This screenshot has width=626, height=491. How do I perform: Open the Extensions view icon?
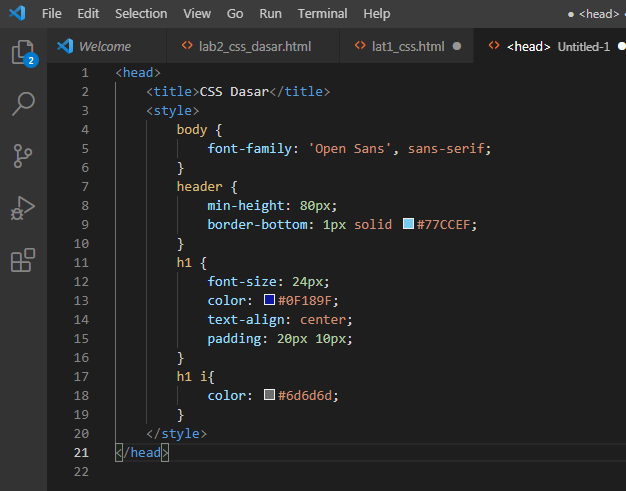pyautogui.click(x=23, y=260)
